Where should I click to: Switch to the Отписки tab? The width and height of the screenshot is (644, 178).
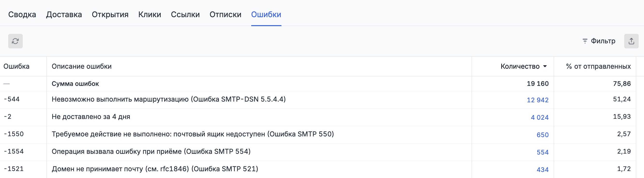click(x=225, y=15)
